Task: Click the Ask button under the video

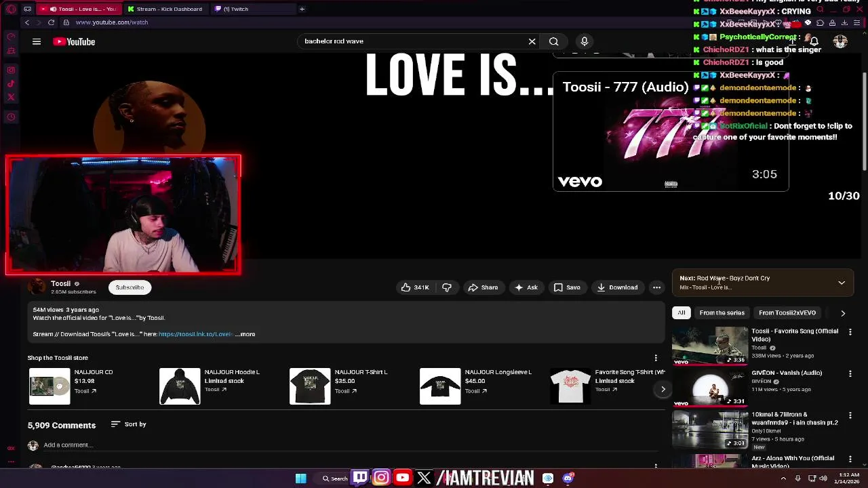Action: pyautogui.click(x=526, y=287)
